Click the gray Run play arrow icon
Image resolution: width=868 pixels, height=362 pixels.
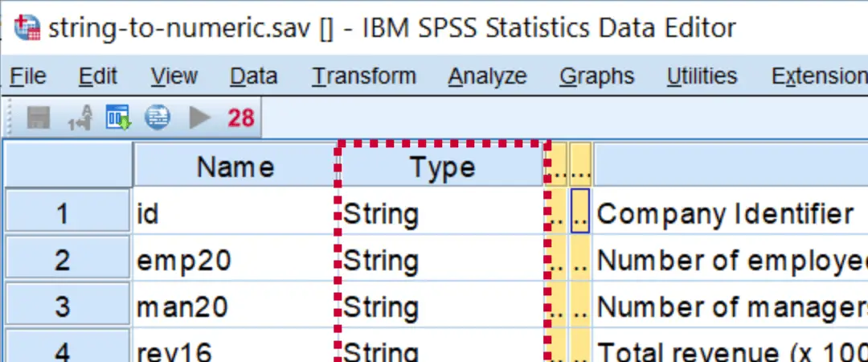tap(199, 118)
